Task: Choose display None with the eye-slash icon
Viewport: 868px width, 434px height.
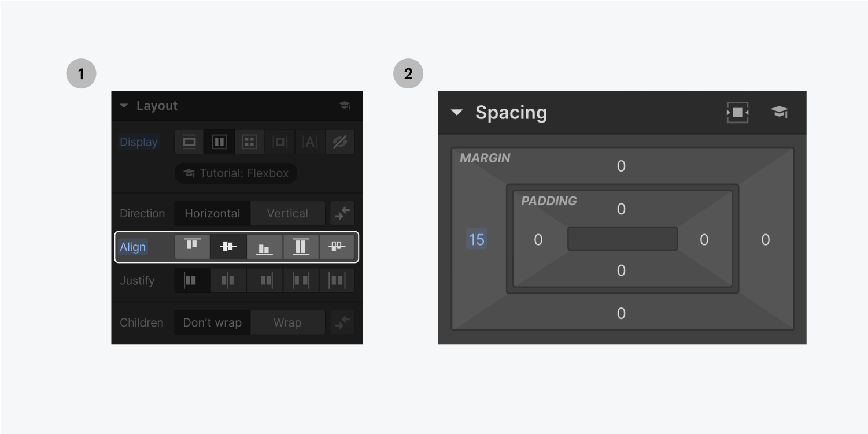Action: pos(340,142)
